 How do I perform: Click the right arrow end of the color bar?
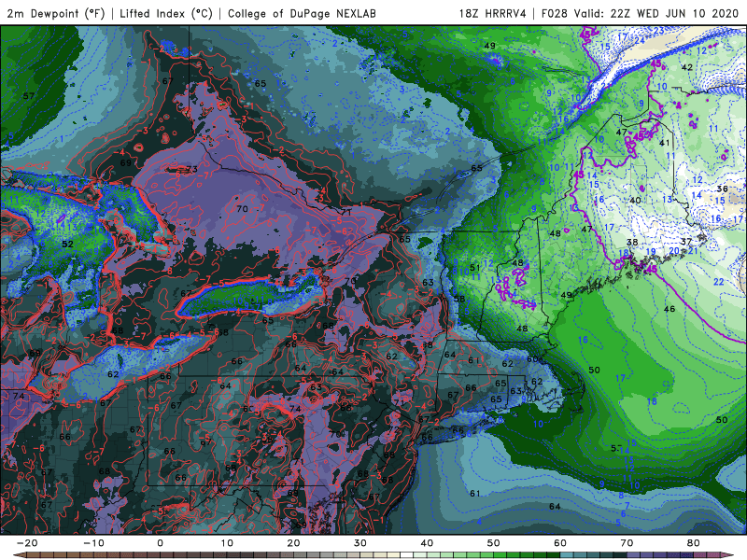click(x=728, y=555)
